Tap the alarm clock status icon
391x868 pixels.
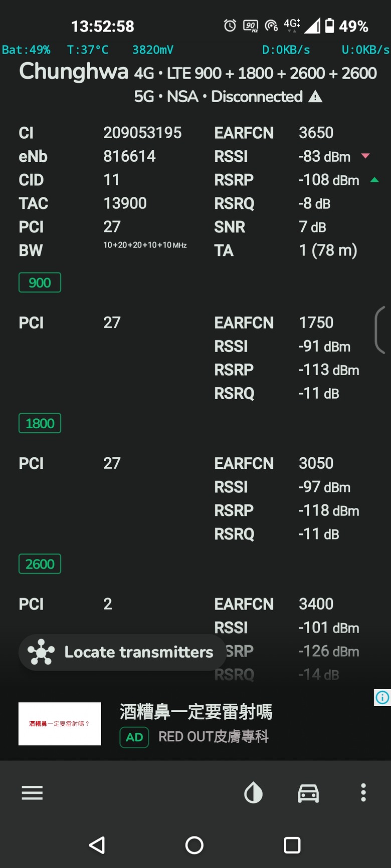(230, 26)
